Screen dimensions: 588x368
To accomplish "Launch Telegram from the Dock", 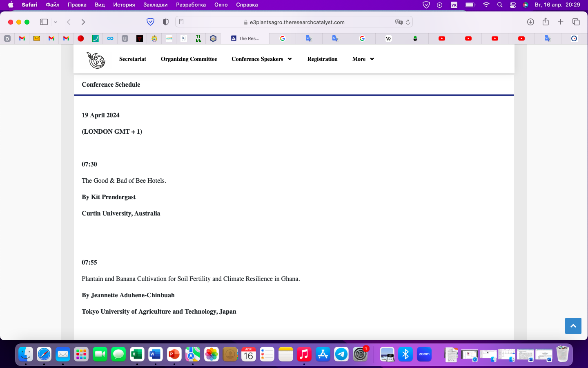I will pos(341,354).
